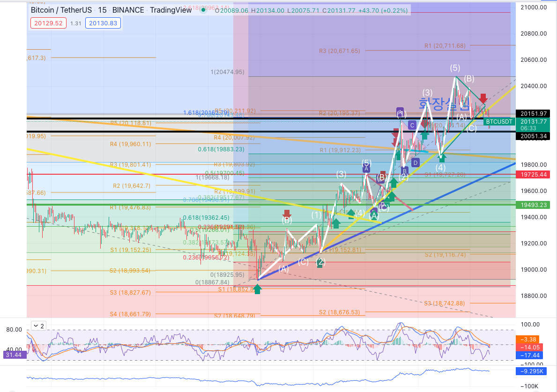The image size is (557, 392).
Task: Click the green up arrow below 0(18867.84) low
Action: tap(257, 289)
